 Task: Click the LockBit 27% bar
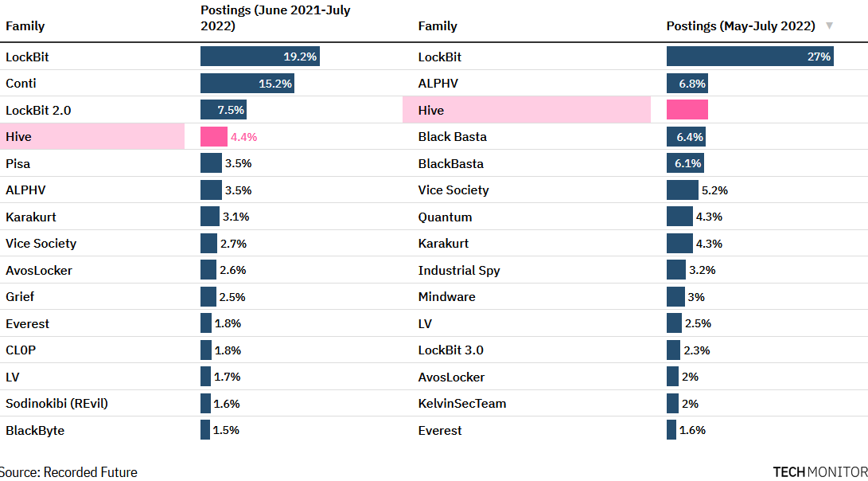[x=749, y=57]
